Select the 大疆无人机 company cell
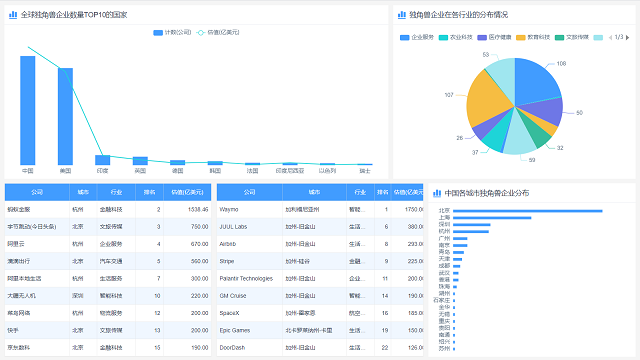The image size is (640, 360). [x=37, y=296]
